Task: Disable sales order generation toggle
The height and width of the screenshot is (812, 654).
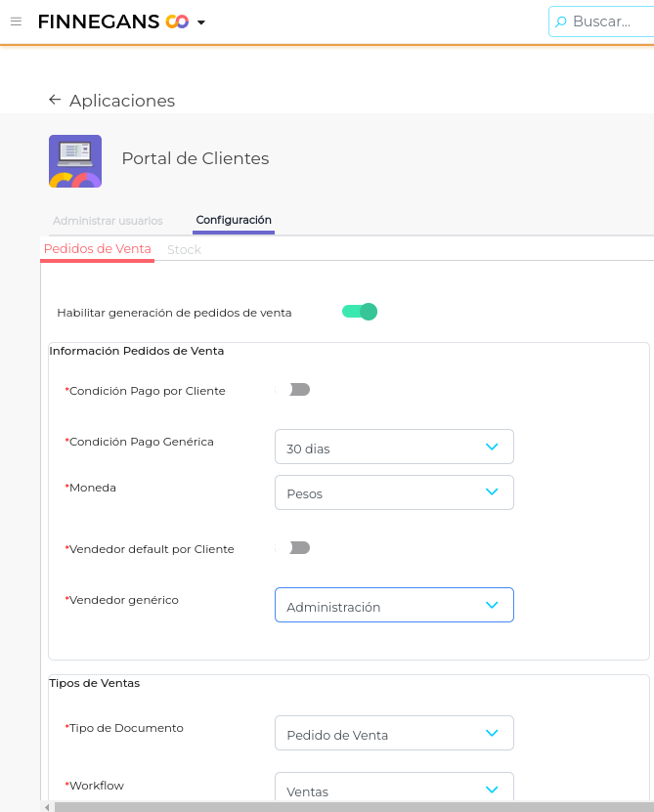Action: click(x=360, y=312)
